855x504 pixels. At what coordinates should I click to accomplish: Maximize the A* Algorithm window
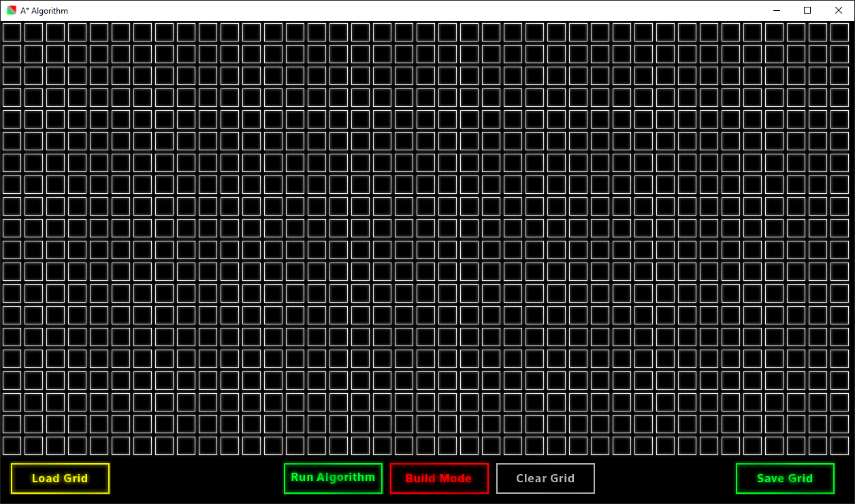(807, 11)
